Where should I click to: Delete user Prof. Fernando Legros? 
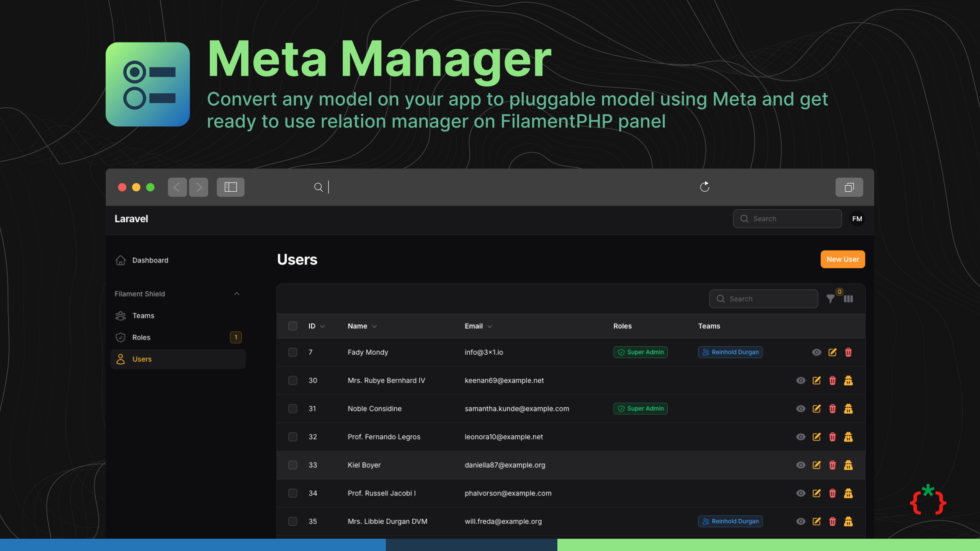(x=832, y=437)
